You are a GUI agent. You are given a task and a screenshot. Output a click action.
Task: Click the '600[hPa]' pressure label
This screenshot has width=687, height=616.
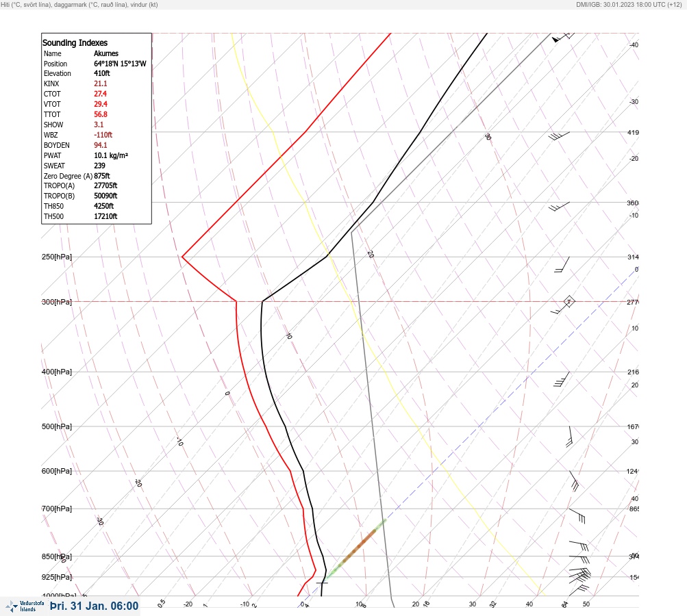(x=57, y=472)
